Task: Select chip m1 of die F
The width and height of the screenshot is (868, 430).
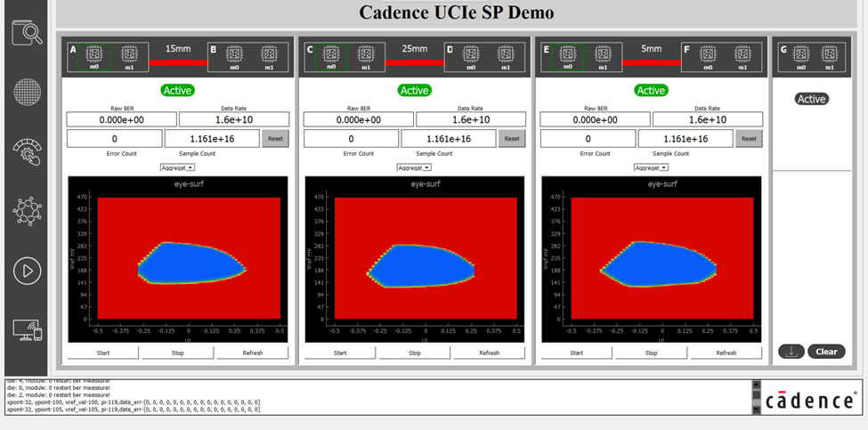Action: pyautogui.click(x=742, y=57)
